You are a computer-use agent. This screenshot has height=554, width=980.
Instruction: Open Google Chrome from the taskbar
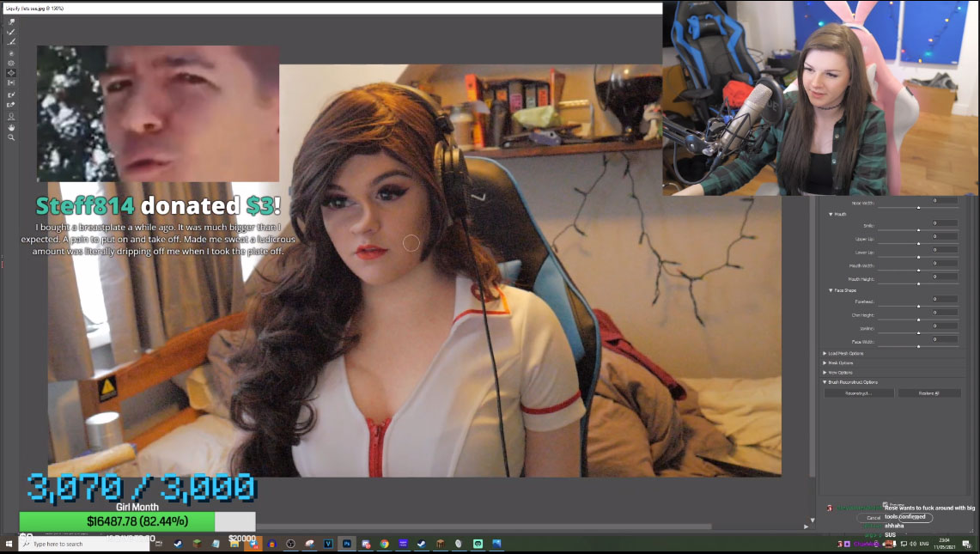(x=385, y=544)
